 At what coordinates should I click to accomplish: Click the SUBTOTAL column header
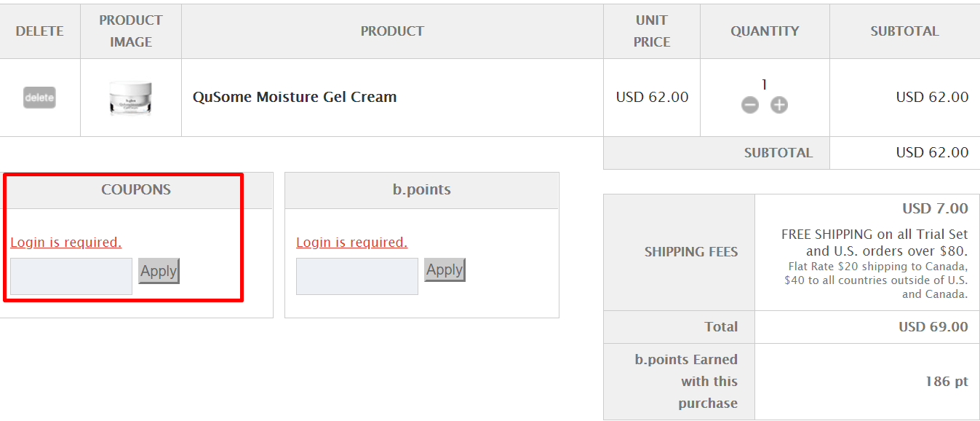pos(904,31)
